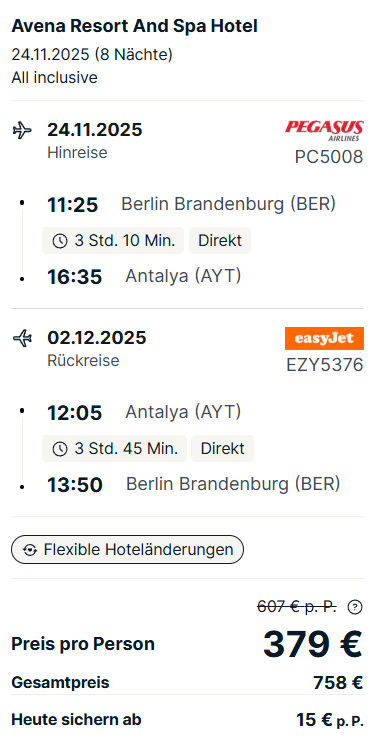Click the outbound flight airplane icon
The width and height of the screenshot is (376, 745).
(22, 130)
